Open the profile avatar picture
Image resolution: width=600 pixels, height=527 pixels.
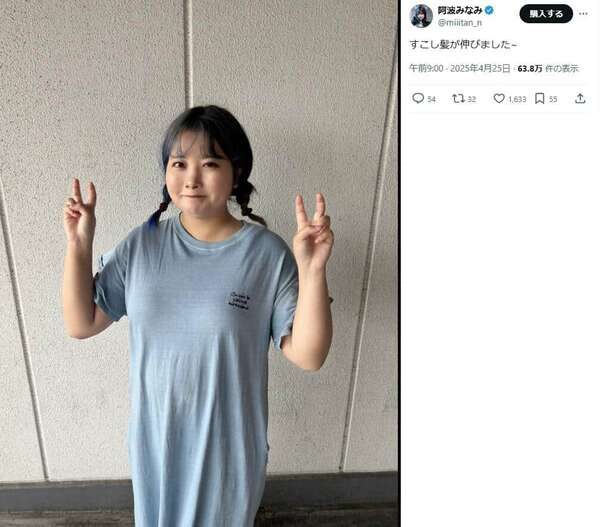pyautogui.click(x=421, y=16)
